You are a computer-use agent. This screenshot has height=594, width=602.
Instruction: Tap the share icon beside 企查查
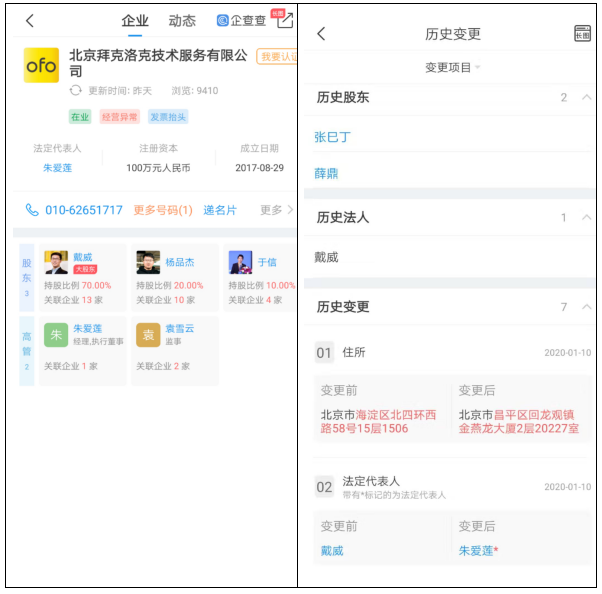click(x=285, y=20)
